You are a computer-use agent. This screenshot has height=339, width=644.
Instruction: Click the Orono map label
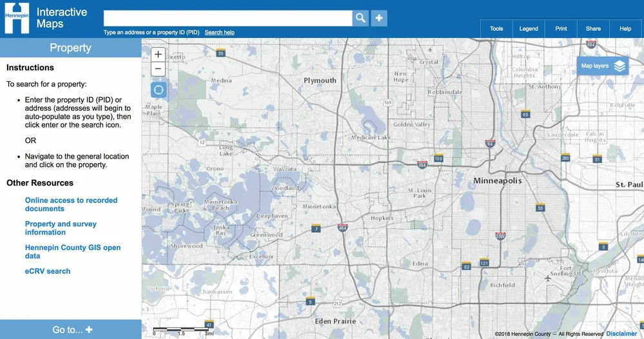tap(215, 168)
